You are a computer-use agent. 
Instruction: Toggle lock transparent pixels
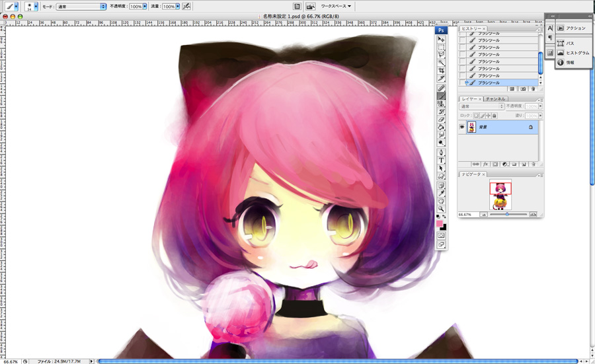476,116
